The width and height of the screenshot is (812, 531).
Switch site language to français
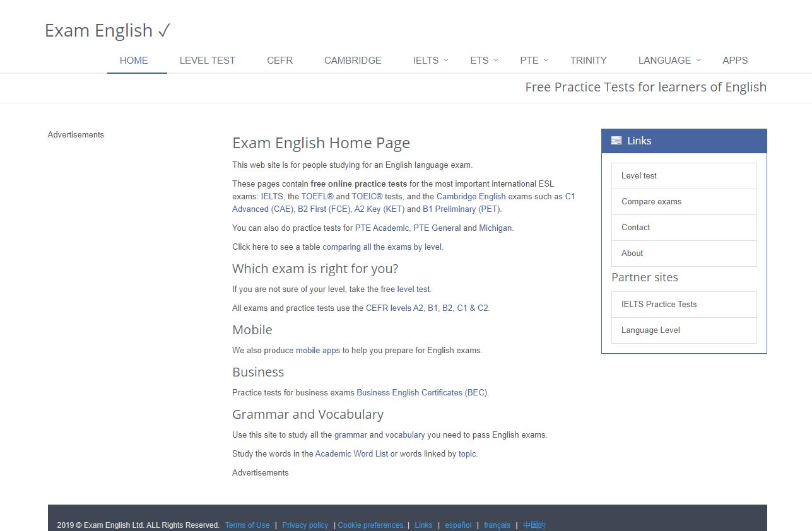pos(497,525)
